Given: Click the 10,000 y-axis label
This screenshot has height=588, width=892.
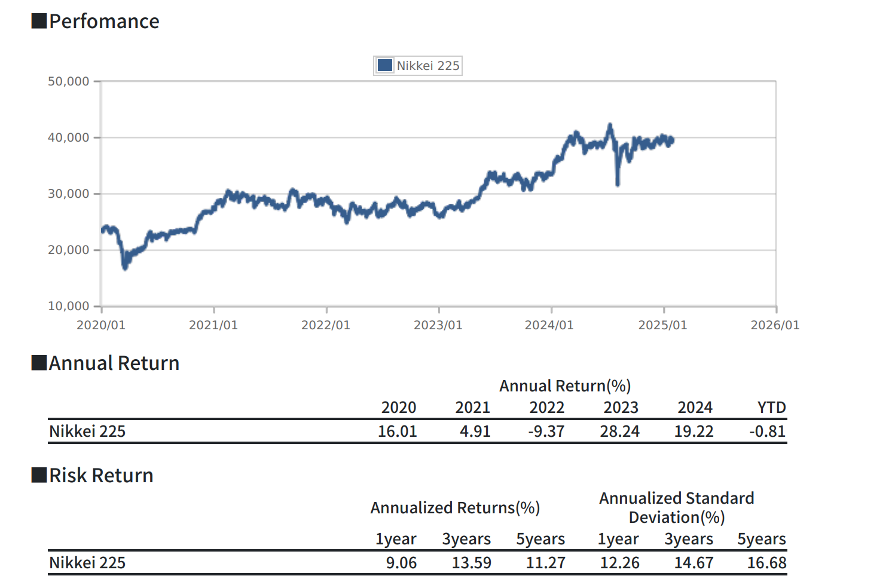Looking at the screenshot, I should click(69, 306).
